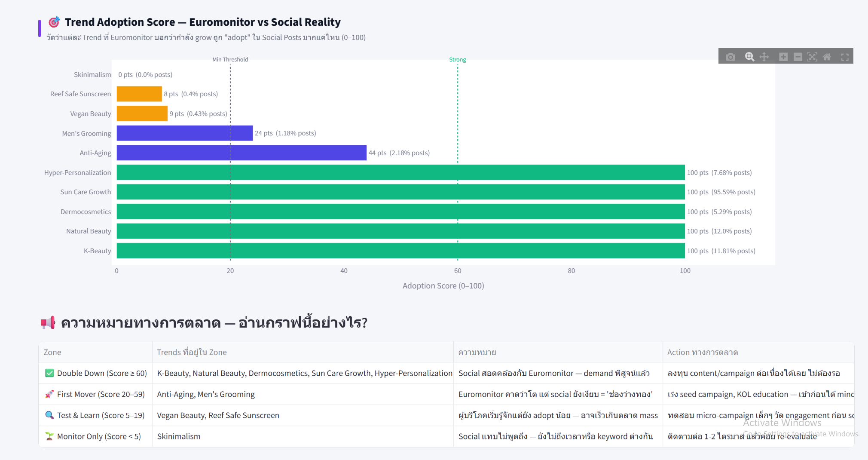Screen dimensions: 868x460
Task: Select the Zoom magnifier tool in modebar
Action: [749, 57]
